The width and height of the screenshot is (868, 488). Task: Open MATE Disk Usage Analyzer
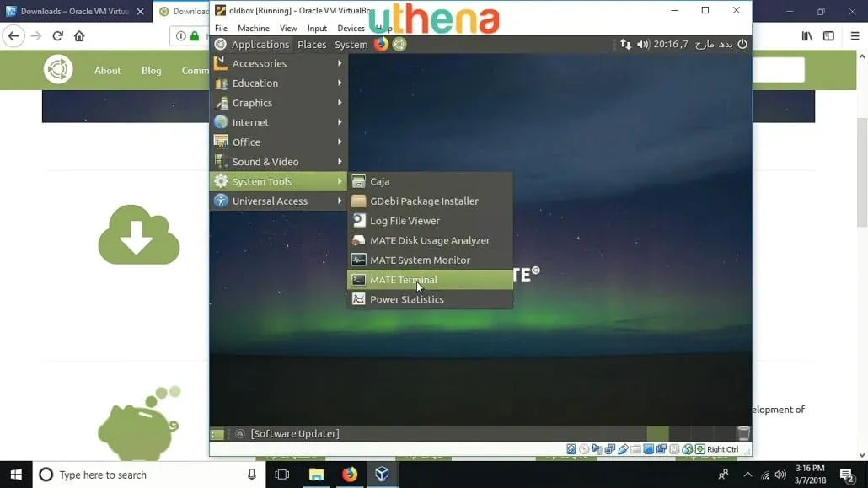430,240
